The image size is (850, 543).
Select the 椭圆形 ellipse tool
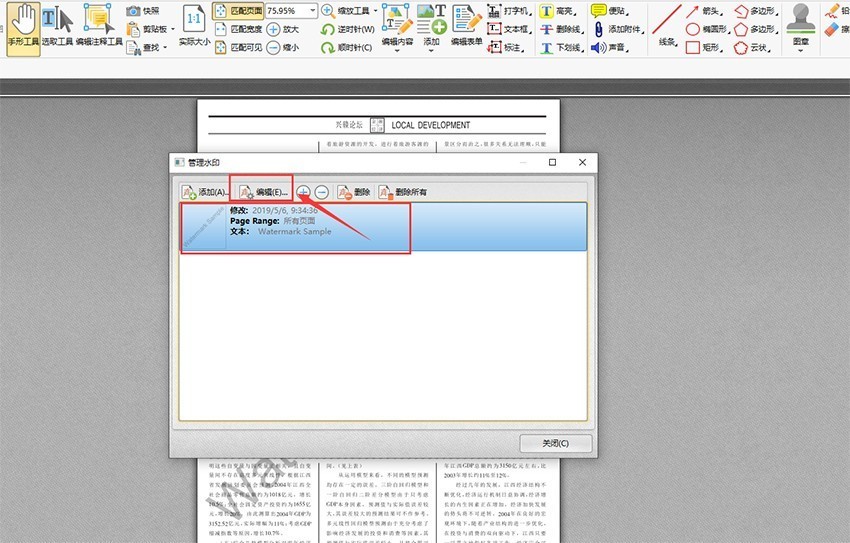click(706, 29)
